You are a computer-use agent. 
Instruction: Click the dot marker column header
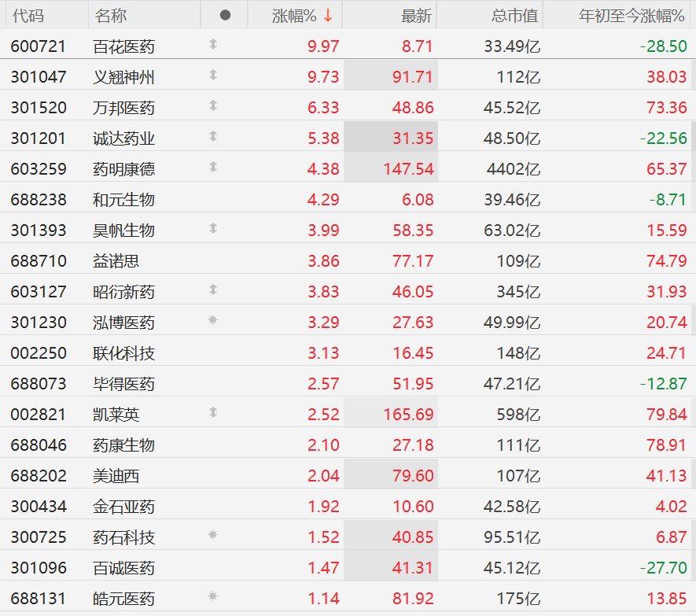click(x=225, y=16)
